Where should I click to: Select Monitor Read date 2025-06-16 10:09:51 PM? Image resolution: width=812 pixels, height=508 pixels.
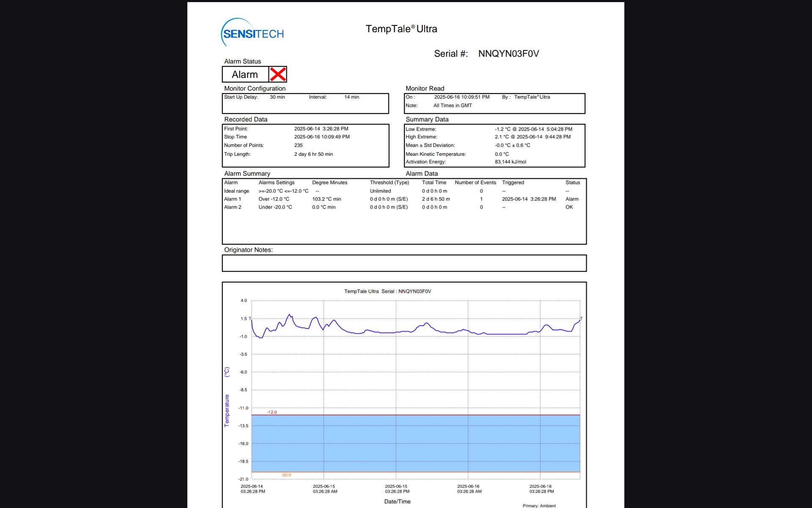(x=461, y=97)
